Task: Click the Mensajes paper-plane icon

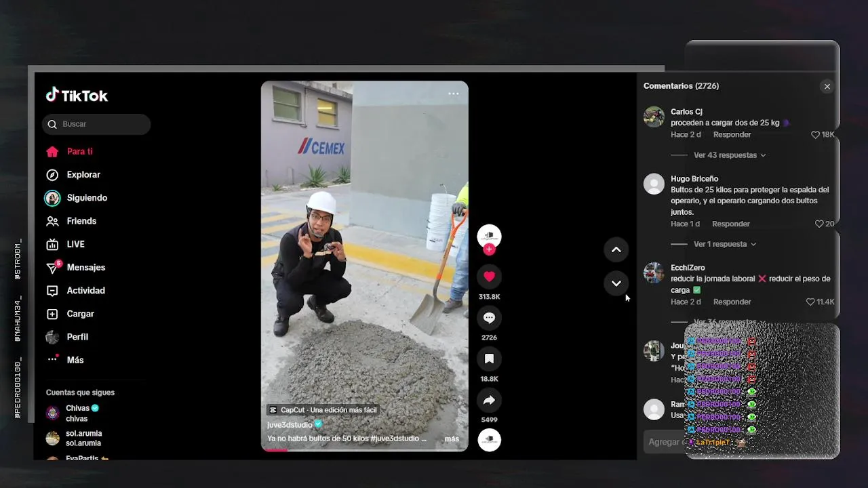Action: [x=52, y=268]
